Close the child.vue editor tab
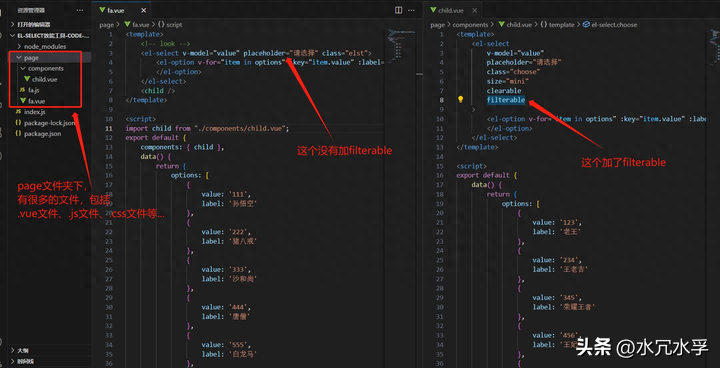The height and width of the screenshot is (368, 720). click(x=474, y=10)
